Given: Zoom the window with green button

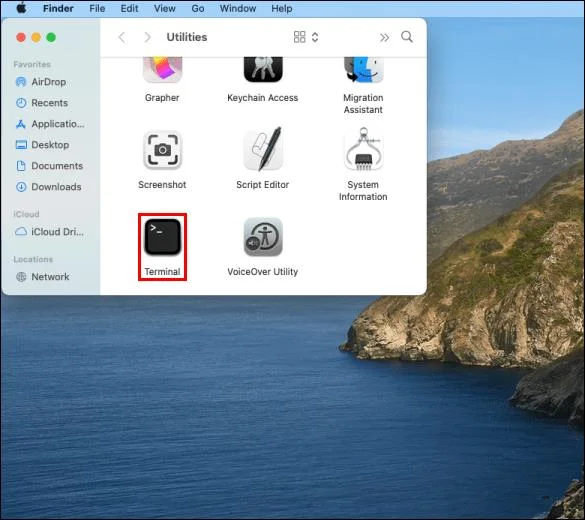Looking at the screenshot, I should click(x=51, y=37).
